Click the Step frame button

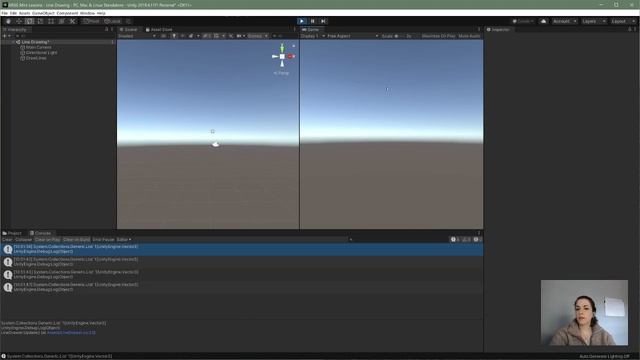(323, 21)
